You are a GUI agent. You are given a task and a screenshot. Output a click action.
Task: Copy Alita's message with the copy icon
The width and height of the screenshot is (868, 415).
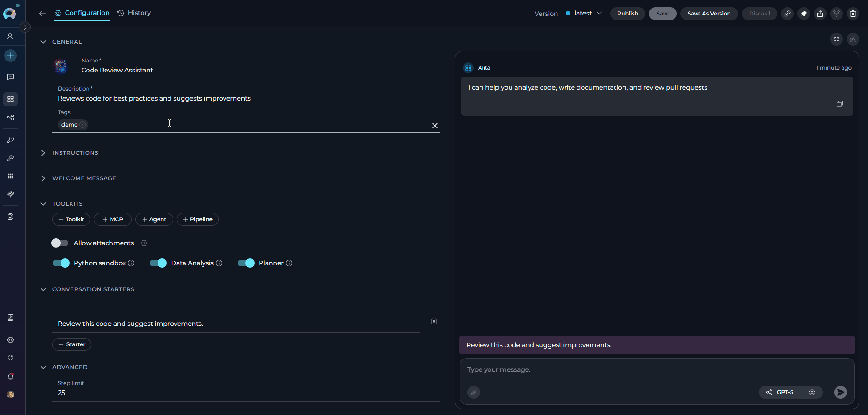point(840,104)
